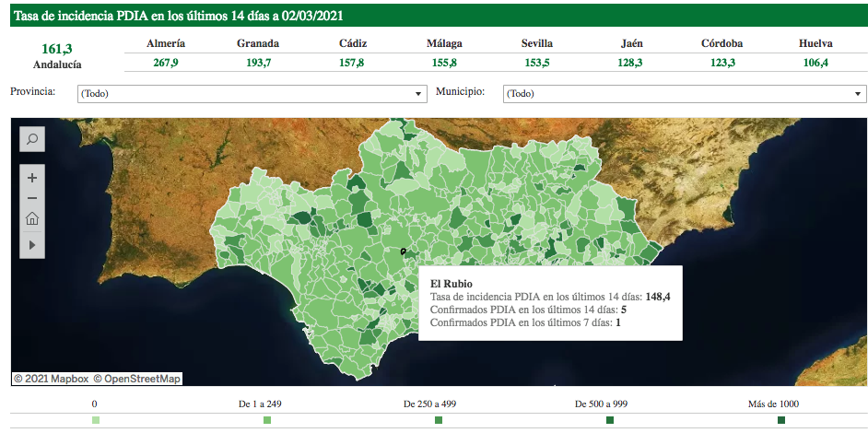Select the 'De 250 a 499' legend swatch
868x433 pixels.
[x=439, y=420]
